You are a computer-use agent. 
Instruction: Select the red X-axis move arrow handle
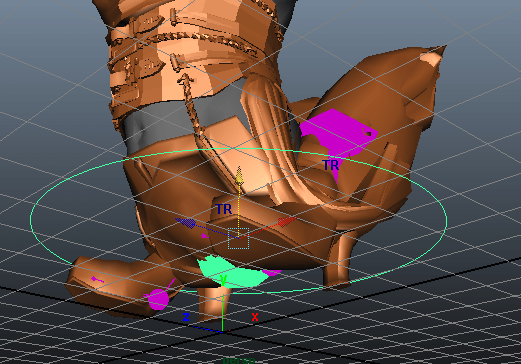287,221
